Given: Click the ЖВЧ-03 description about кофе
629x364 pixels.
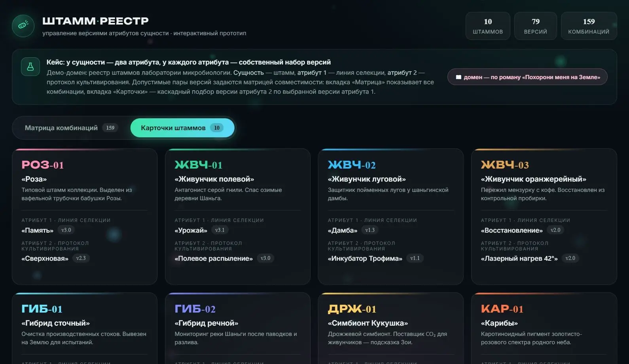Looking at the screenshot, I should click(543, 194).
